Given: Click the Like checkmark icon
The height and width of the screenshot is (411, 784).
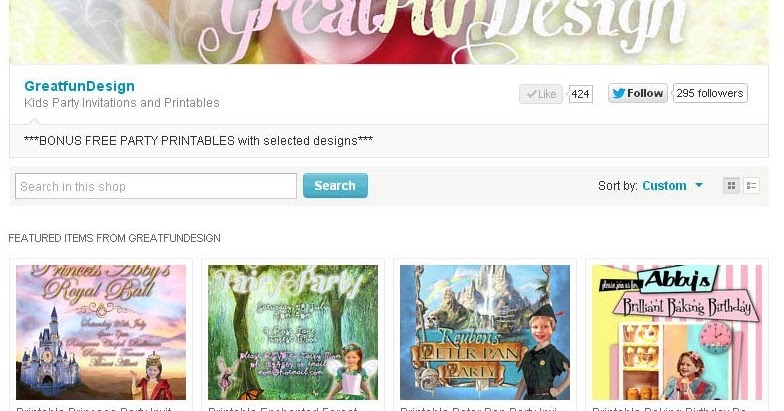Looking at the screenshot, I should pyautogui.click(x=532, y=94).
